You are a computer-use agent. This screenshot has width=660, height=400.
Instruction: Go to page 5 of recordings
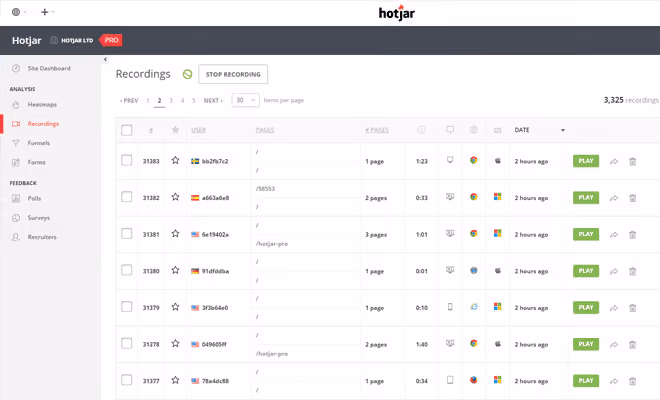coord(194,101)
